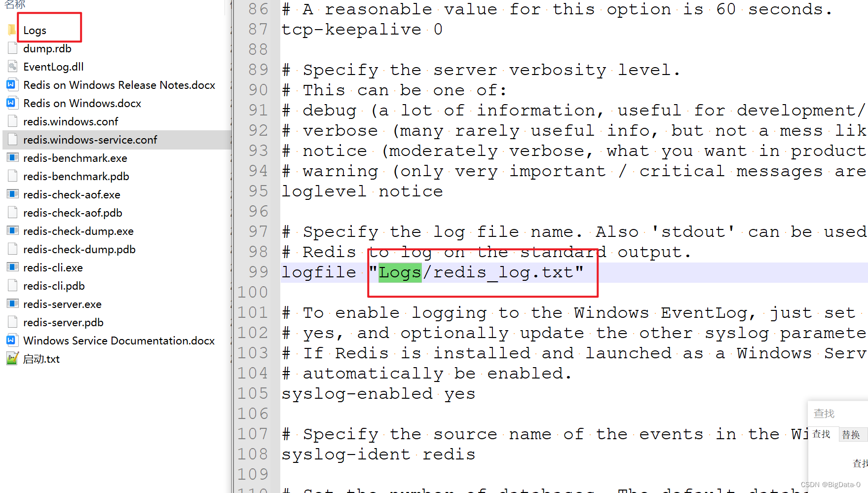Switch to the 查找 tab
This screenshot has width=868, height=493.
click(822, 434)
